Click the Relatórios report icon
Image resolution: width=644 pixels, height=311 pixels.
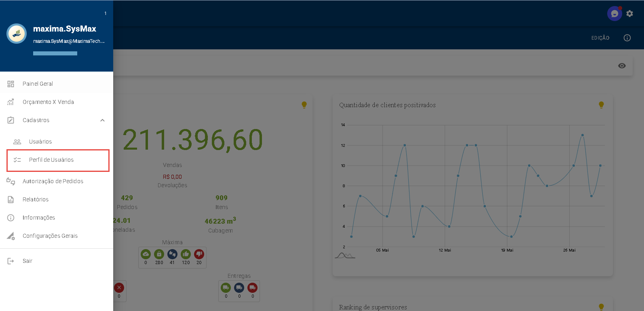tap(11, 199)
